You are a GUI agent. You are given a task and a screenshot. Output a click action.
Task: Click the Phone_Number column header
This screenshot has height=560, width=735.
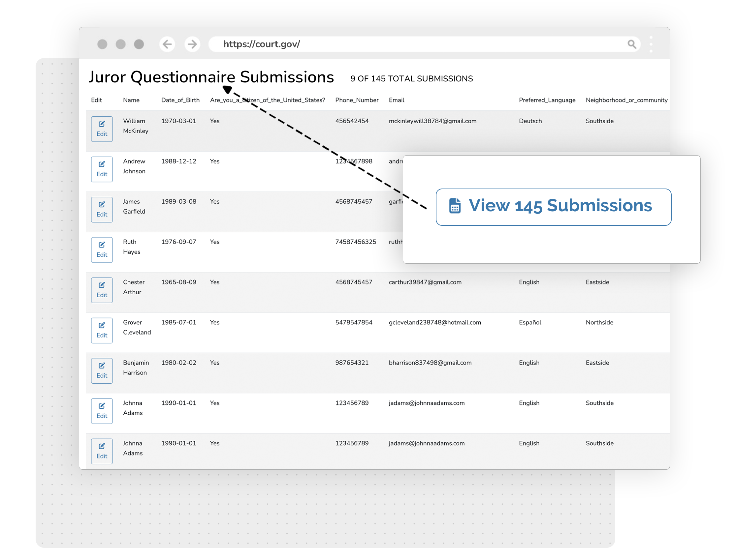coord(357,100)
